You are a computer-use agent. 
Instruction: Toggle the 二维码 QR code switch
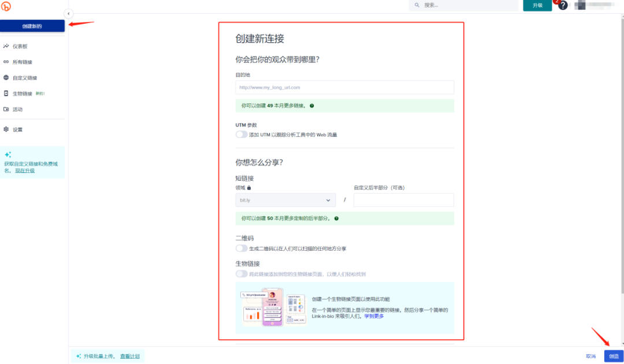(242, 248)
